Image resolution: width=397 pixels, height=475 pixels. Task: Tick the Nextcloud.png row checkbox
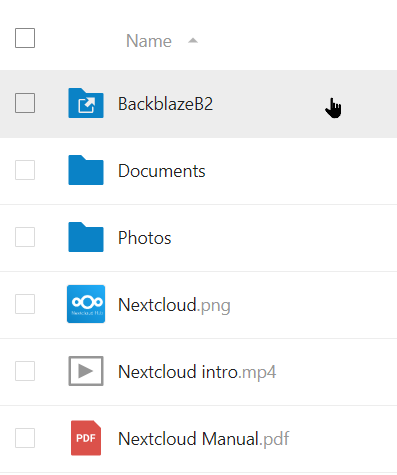[25, 304]
